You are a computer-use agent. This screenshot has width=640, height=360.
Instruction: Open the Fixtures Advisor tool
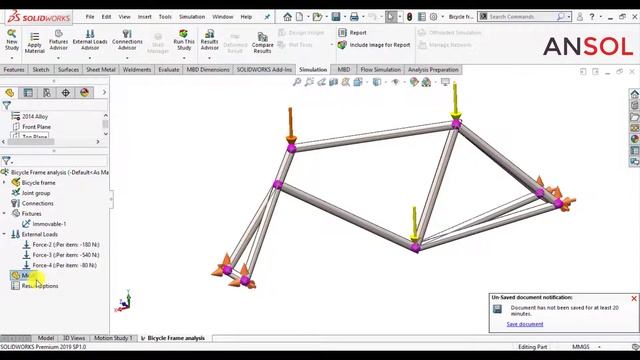click(58, 40)
